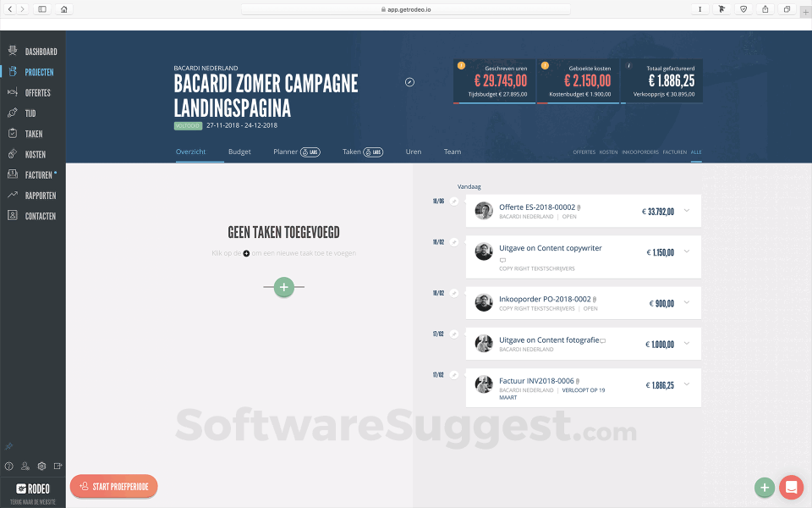This screenshot has width=812, height=508.
Task: Open the chat support bubble icon
Action: [x=791, y=487]
